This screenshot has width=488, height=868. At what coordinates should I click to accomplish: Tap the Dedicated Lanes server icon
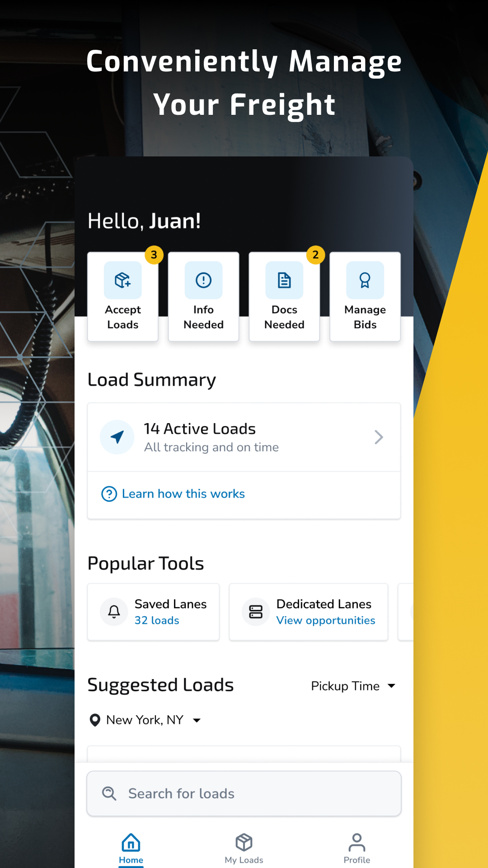(x=256, y=612)
